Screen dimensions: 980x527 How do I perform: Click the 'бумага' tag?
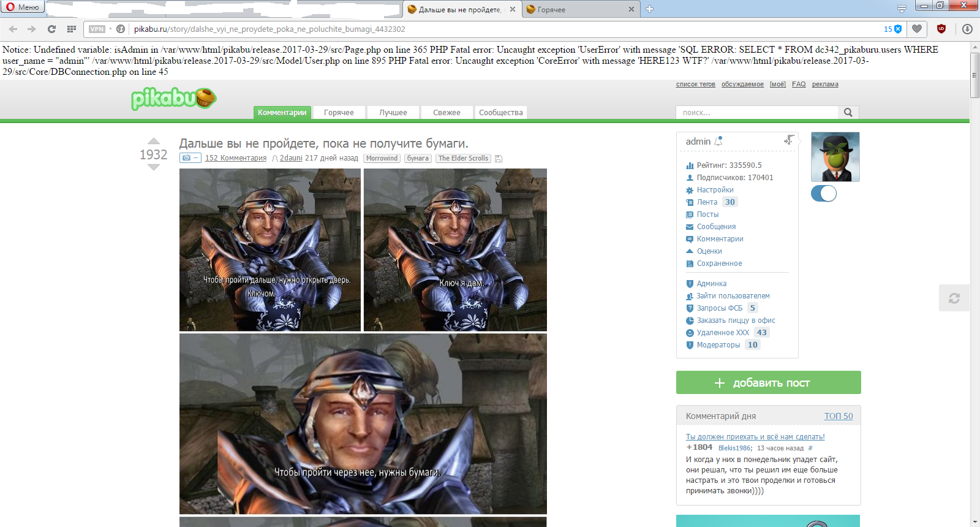point(418,158)
